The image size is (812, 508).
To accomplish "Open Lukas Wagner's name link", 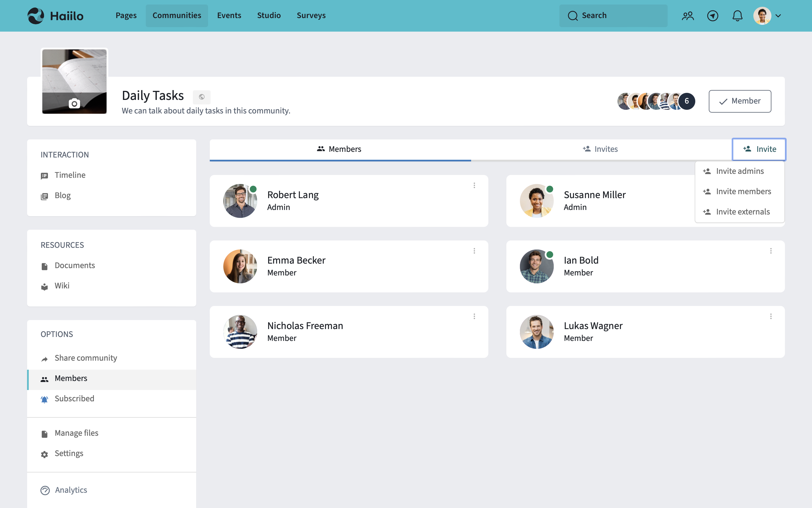I will click(593, 326).
